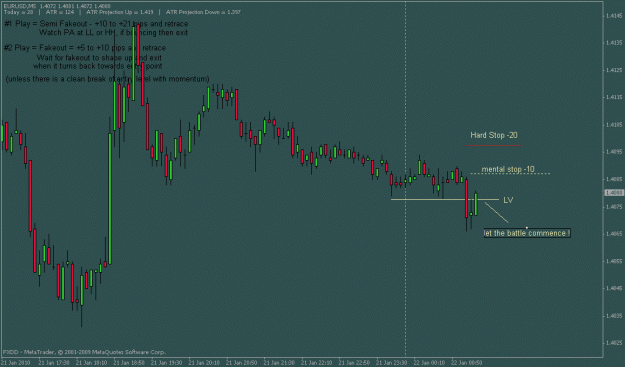Select the 'ATR Projection Down = 1.397' label
Image resolution: width=625 pixels, height=367 pixels.
click(x=203, y=12)
